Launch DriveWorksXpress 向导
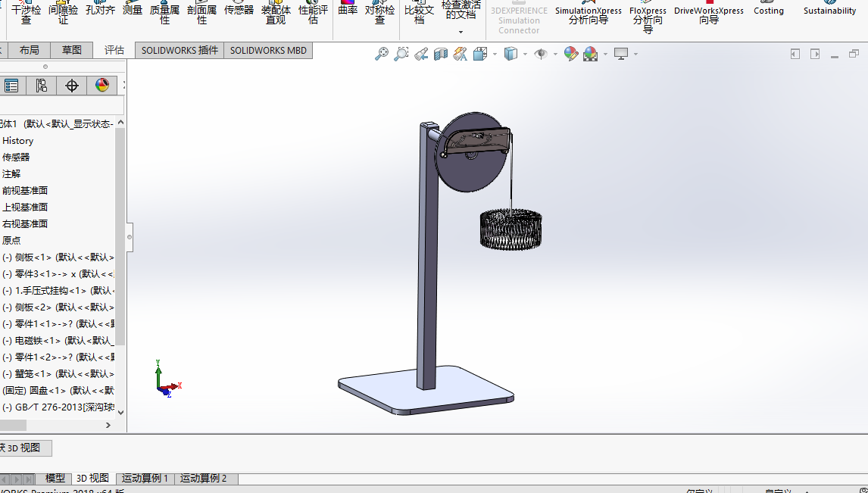 [709, 14]
